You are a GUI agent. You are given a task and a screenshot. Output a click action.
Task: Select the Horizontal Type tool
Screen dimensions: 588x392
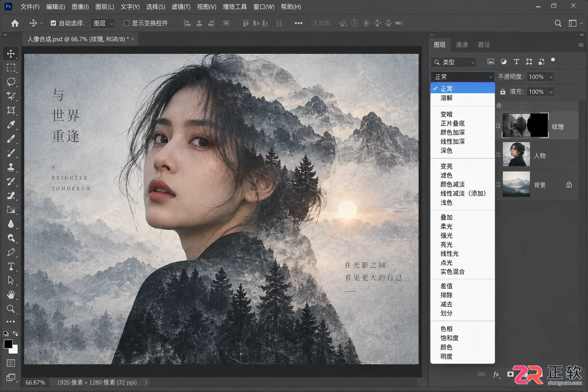tap(11, 266)
